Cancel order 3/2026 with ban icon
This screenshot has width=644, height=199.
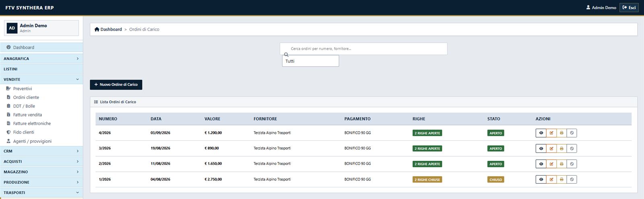(572, 148)
